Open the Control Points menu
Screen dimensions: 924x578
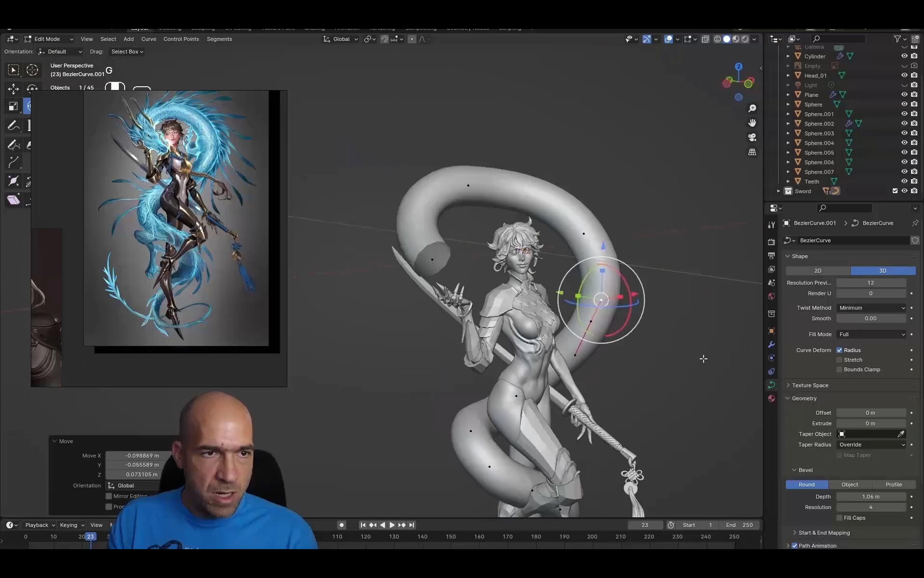click(x=181, y=39)
